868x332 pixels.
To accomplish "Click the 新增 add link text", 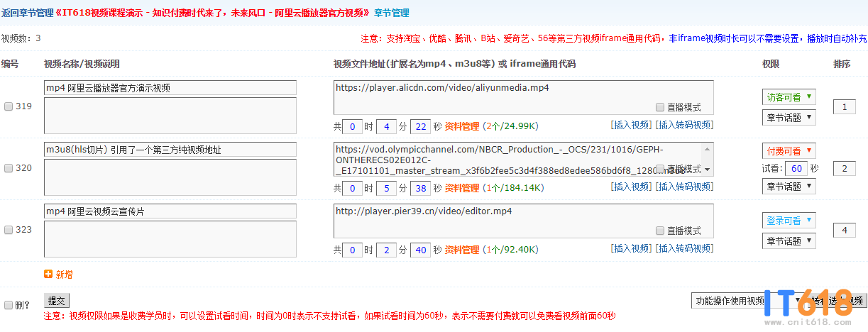I will pyautogui.click(x=64, y=275).
